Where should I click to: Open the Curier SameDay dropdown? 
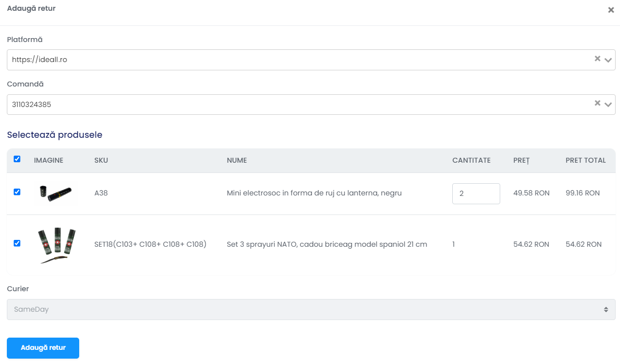tap(311, 309)
